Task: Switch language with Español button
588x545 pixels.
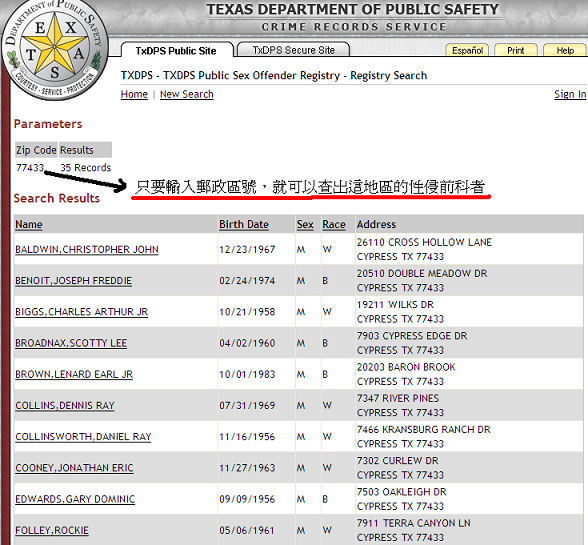Action: pos(467,50)
